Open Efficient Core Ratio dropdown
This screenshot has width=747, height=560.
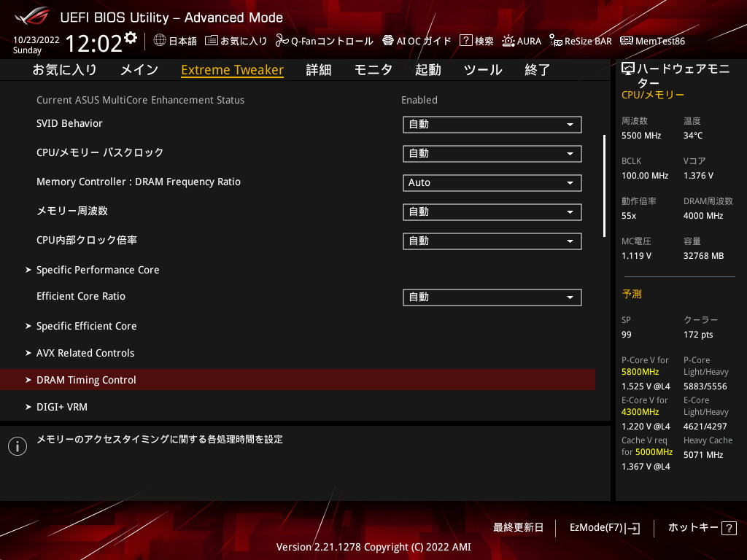pos(492,297)
